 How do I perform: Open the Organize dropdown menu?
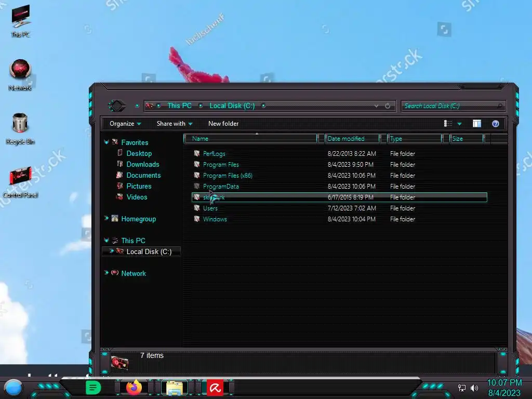(x=125, y=124)
